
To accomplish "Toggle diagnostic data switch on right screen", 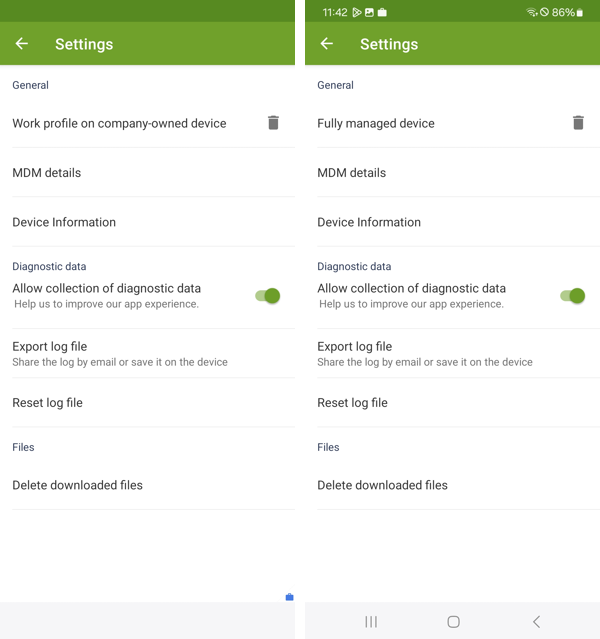I will pos(573,296).
